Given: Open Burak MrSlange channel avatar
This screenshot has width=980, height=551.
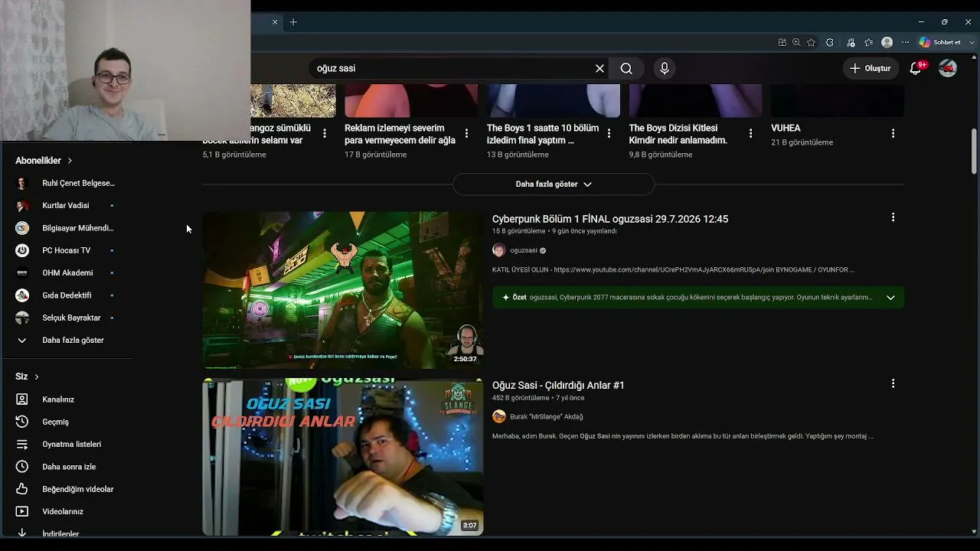Looking at the screenshot, I should tap(499, 416).
